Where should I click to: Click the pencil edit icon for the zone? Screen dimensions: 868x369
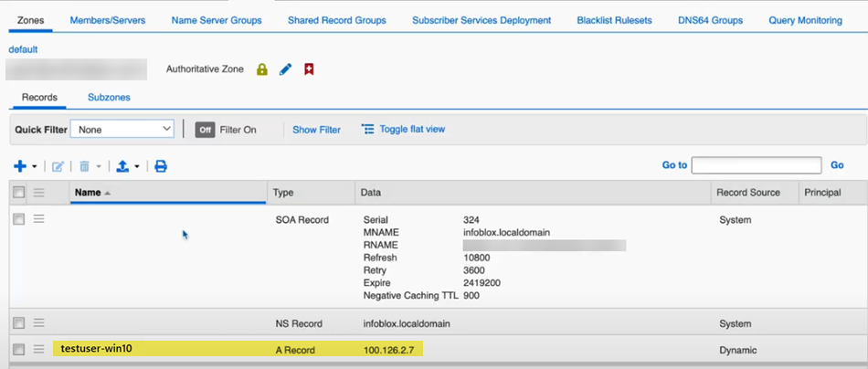point(285,69)
